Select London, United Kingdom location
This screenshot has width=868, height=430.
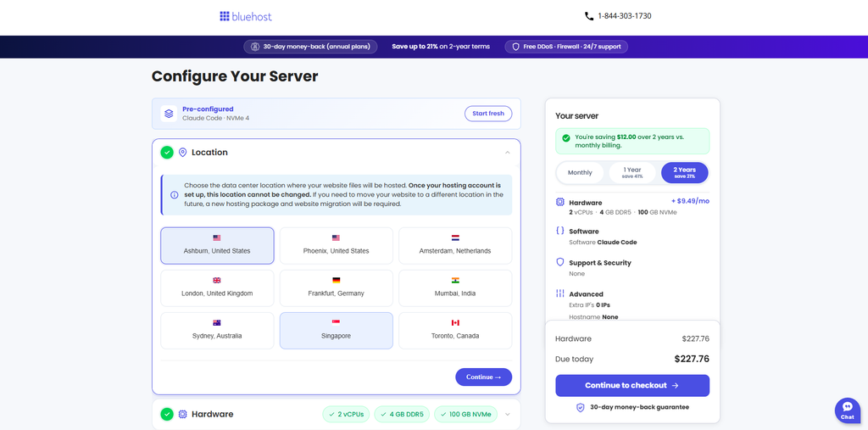click(217, 288)
